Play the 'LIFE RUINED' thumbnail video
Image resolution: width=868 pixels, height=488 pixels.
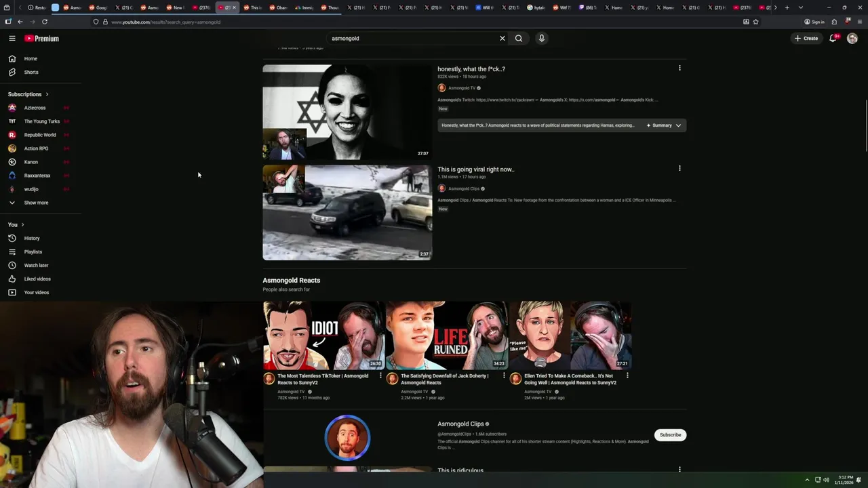point(446,335)
